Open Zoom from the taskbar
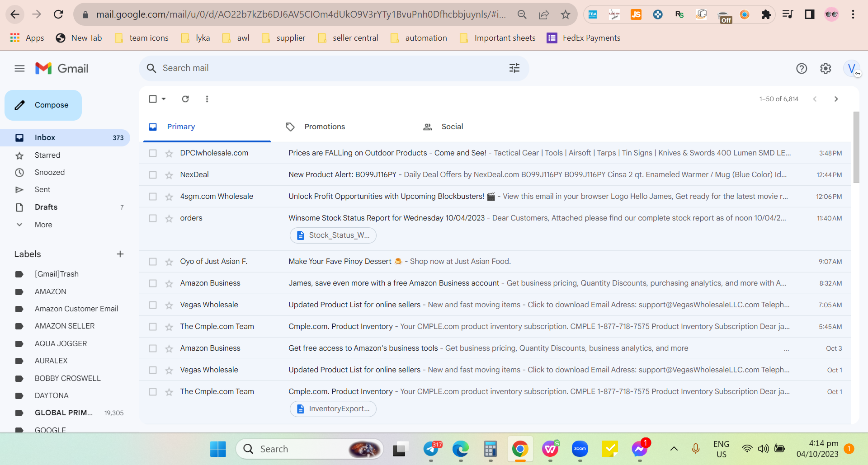Viewport: 868px width, 465px height. point(580,449)
